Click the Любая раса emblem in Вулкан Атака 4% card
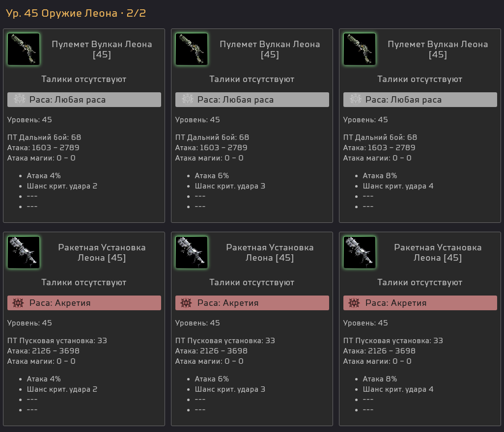The height and width of the screenshot is (432, 504). (19, 99)
